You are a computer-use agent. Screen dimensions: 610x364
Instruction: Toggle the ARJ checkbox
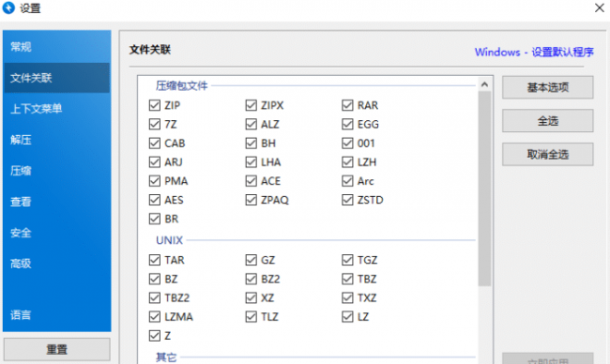point(155,161)
